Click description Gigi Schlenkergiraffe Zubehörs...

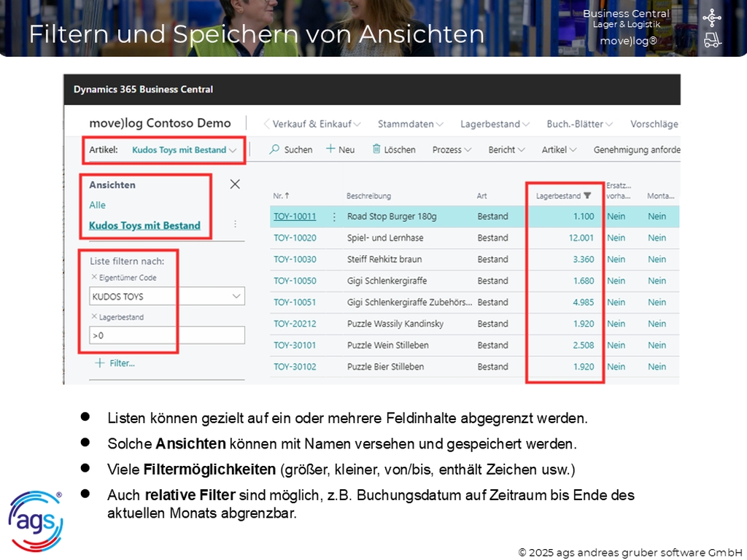click(x=410, y=303)
